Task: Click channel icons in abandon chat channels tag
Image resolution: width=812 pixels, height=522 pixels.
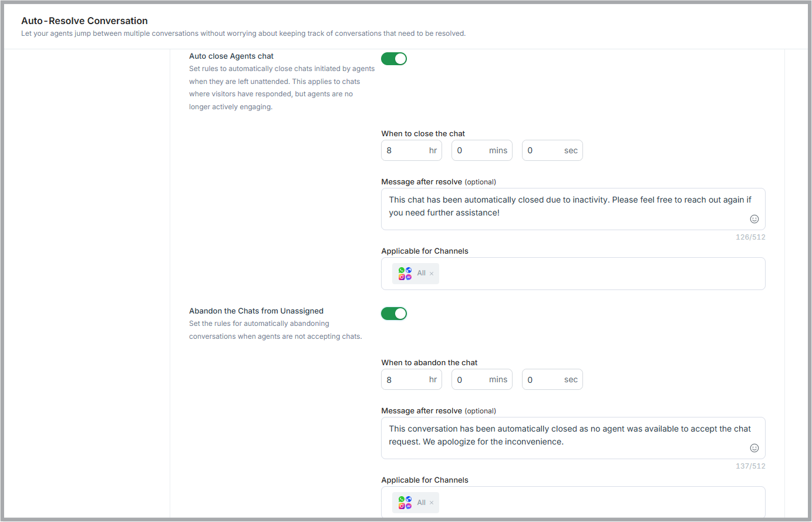Action: [405, 503]
